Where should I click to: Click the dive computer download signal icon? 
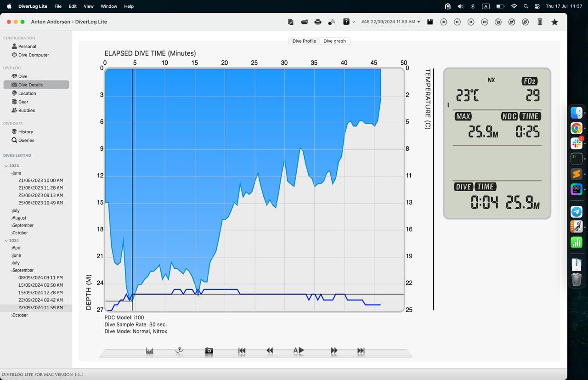click(331, 22)
